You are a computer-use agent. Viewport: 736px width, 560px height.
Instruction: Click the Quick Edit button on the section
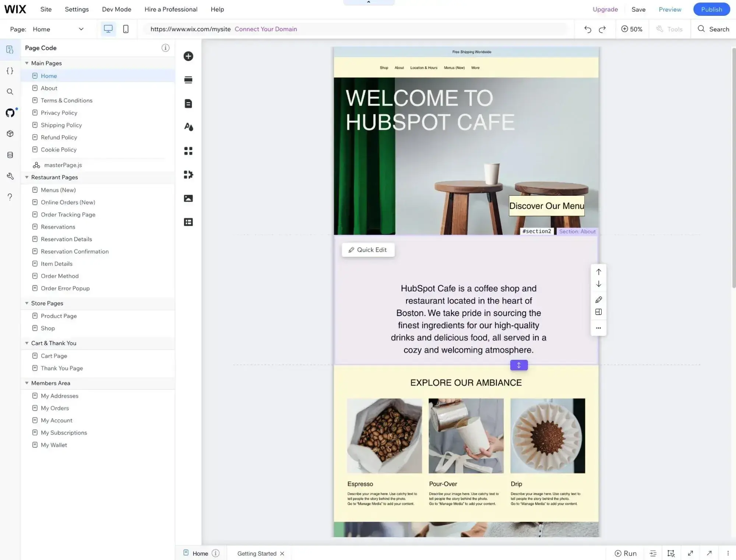(x=368, y=249)
